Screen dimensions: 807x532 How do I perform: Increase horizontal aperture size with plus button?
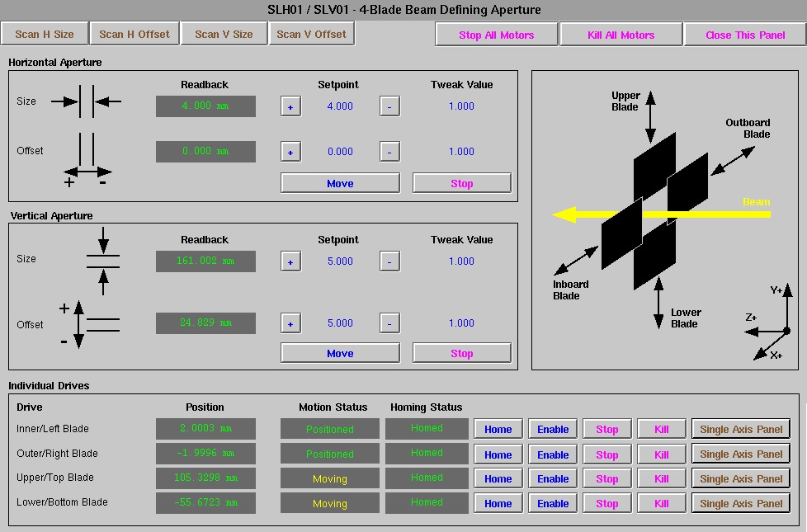coord(290,106)
